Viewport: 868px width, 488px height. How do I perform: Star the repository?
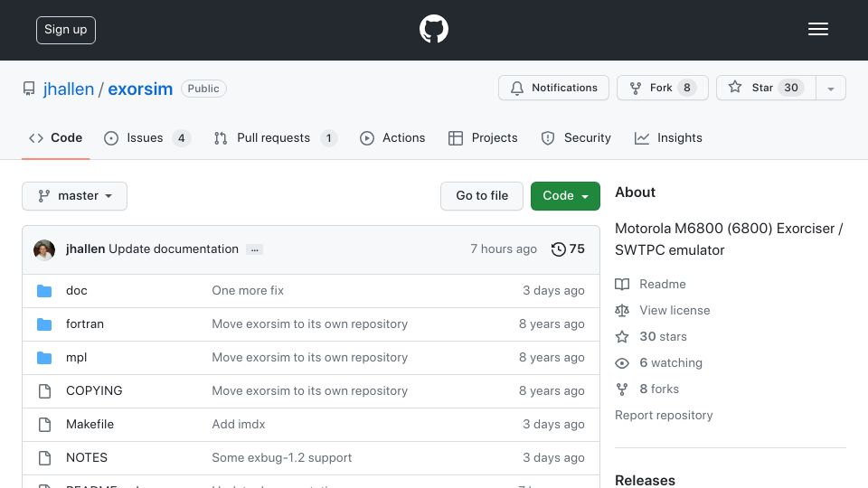tap(766, 88)
